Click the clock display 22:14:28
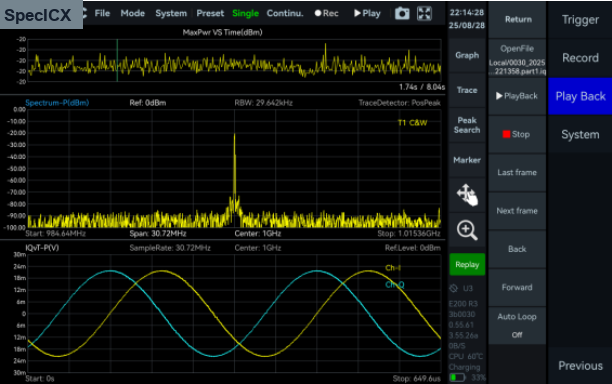The image size is (612, 384). point(467,12)
